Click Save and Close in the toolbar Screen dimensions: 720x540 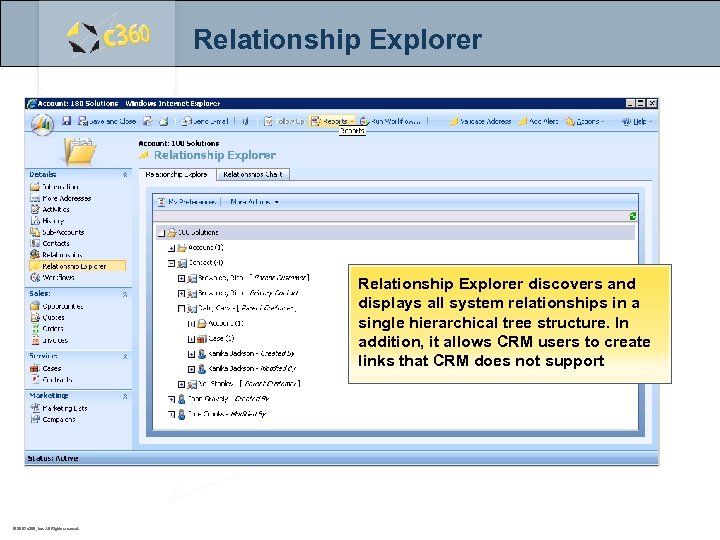click(107, 121)
